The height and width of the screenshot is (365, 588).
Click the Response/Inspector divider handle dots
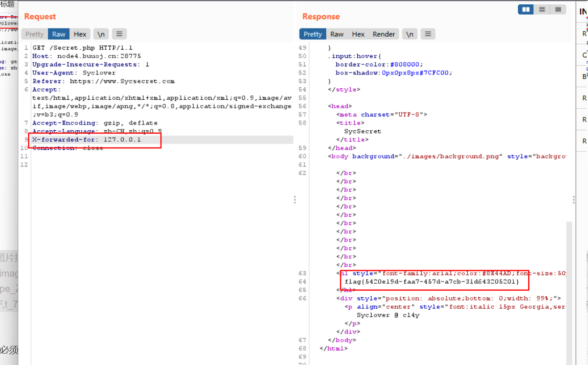point(574,199)
